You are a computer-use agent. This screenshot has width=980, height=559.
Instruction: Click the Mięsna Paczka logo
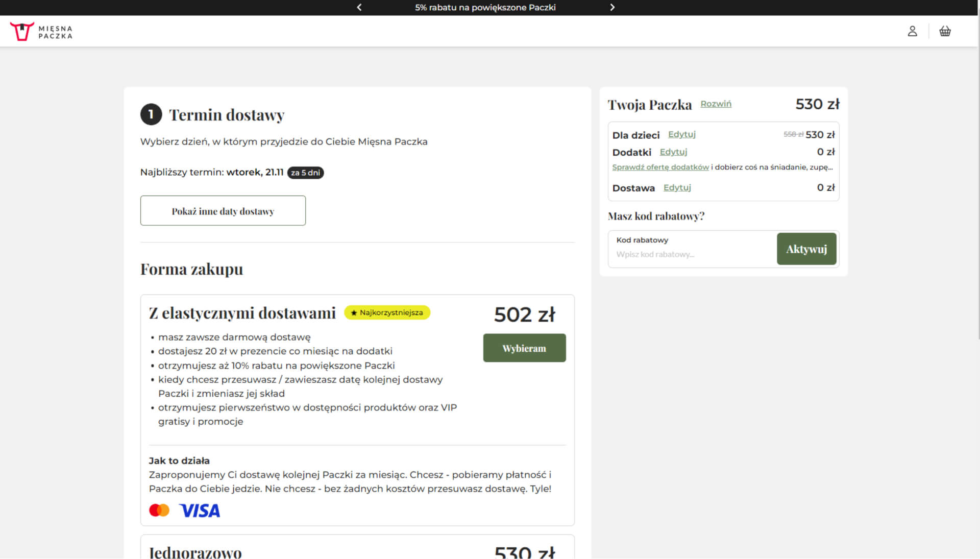[x=41, y=32]
